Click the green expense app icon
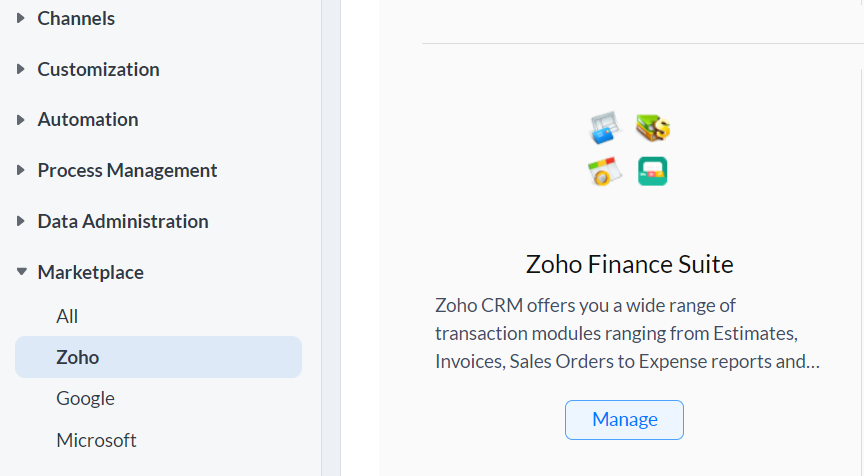 point(653,171)
